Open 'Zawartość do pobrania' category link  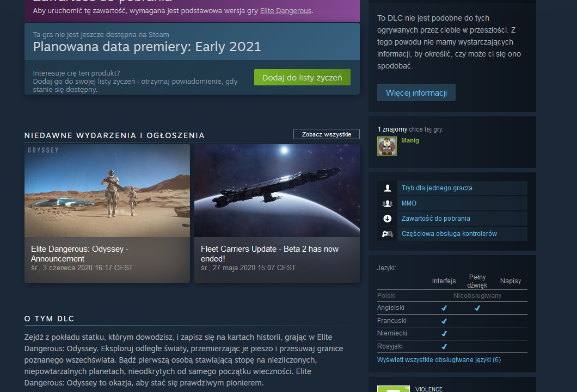435,219
